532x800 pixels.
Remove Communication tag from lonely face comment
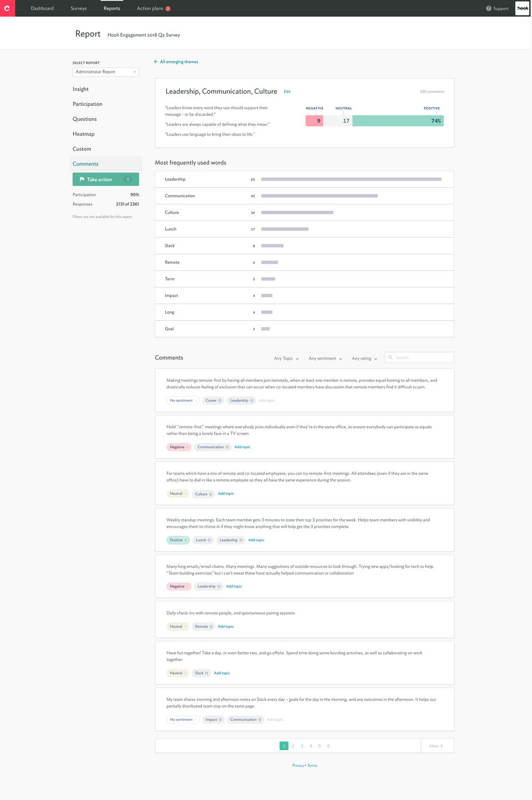[227, 447]
